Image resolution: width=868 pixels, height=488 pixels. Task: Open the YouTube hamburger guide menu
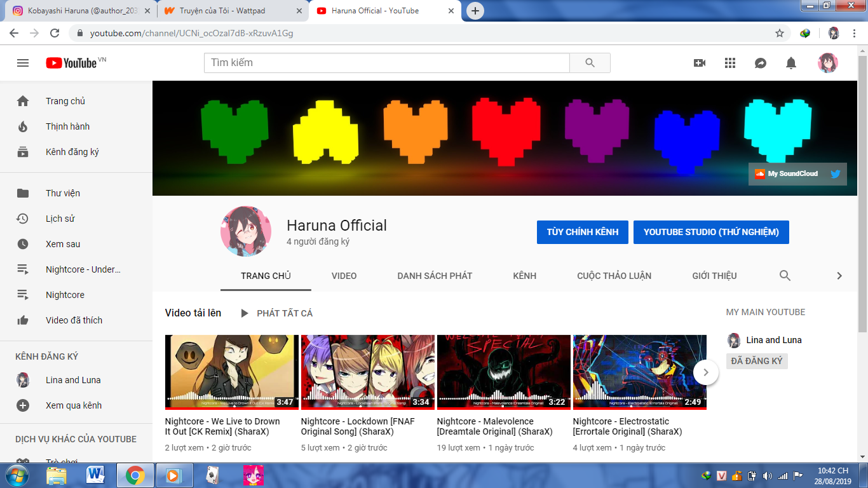click(23, 63)
